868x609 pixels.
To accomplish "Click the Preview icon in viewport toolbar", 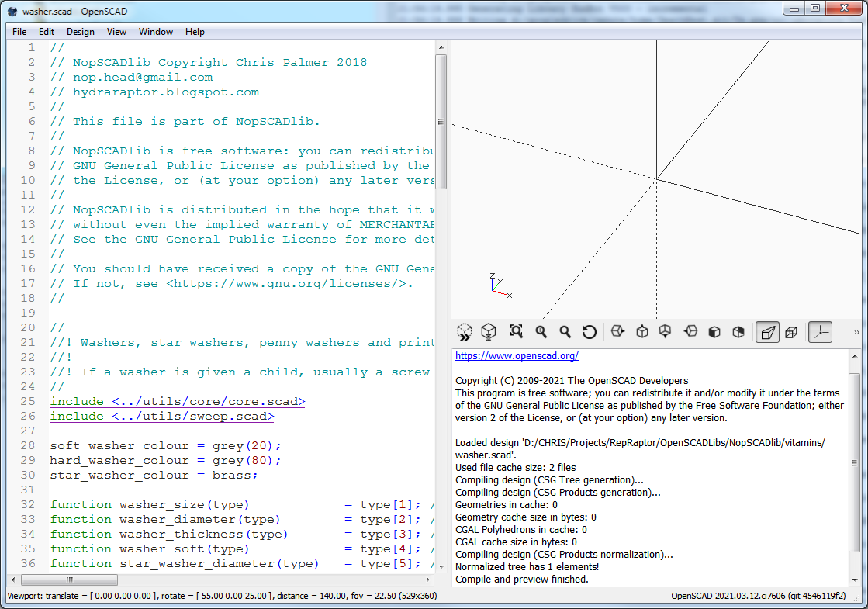I will tap(464, 332).
